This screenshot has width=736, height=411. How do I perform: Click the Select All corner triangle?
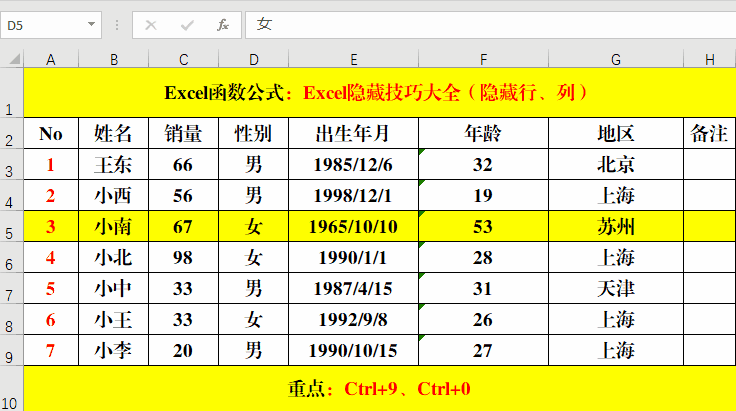(15, 59)
